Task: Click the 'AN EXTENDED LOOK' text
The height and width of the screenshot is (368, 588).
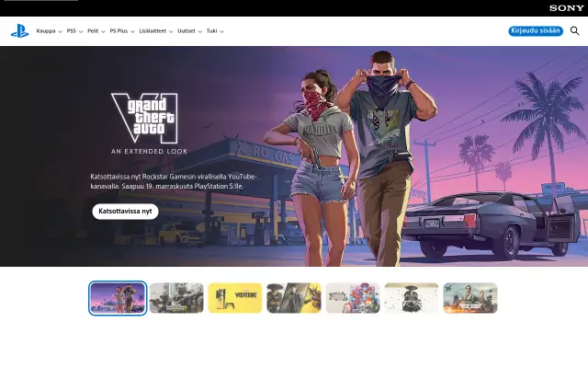Action: 149,151
